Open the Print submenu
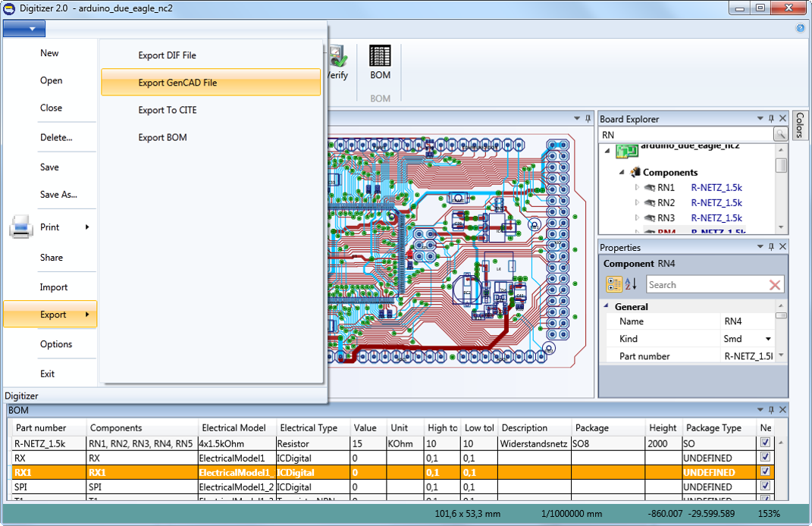 (x=50, y=227)
